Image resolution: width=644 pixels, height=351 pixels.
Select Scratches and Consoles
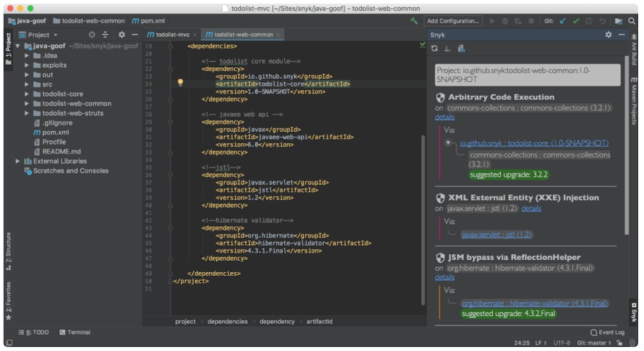71,171
